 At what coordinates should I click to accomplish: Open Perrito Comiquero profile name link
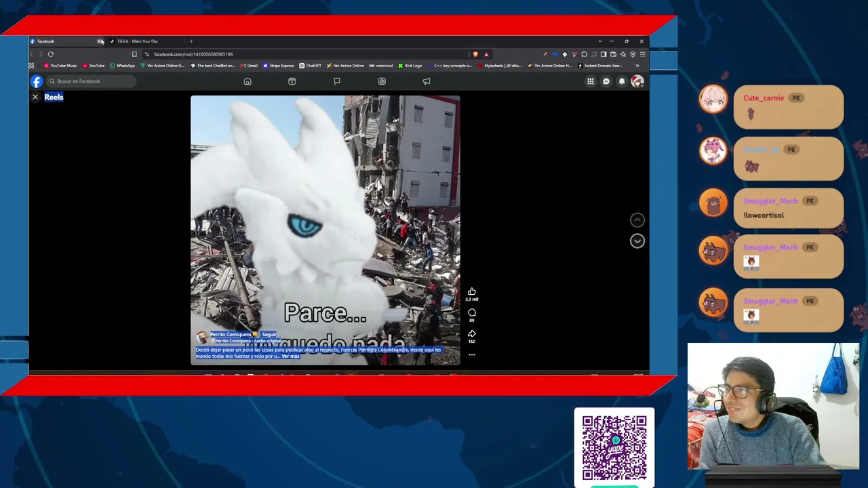[231, 334]
